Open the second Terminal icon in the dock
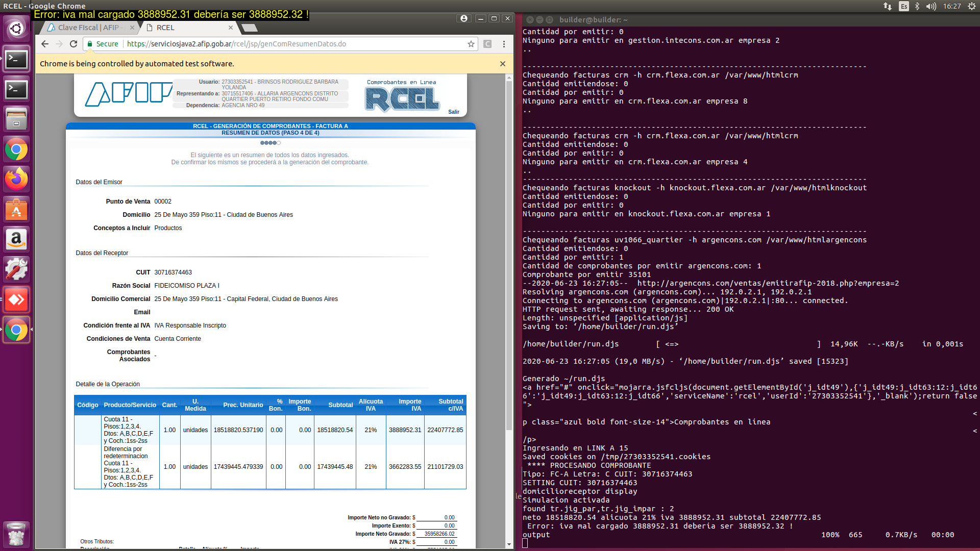 point(16,90)
